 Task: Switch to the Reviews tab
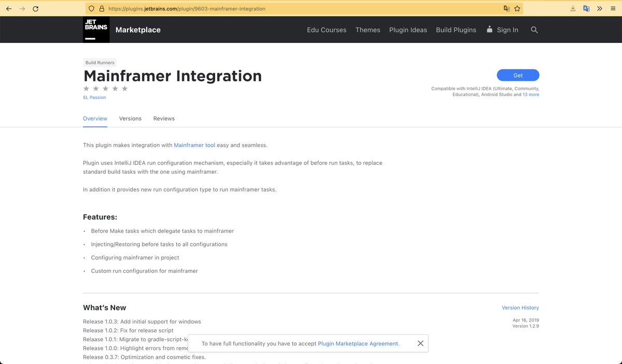click(164, 119)
